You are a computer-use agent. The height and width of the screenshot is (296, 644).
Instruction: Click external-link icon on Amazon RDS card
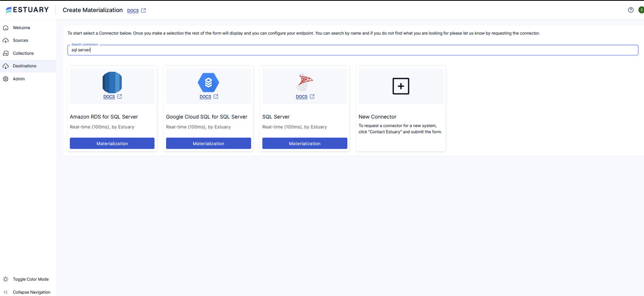[119, 96]
